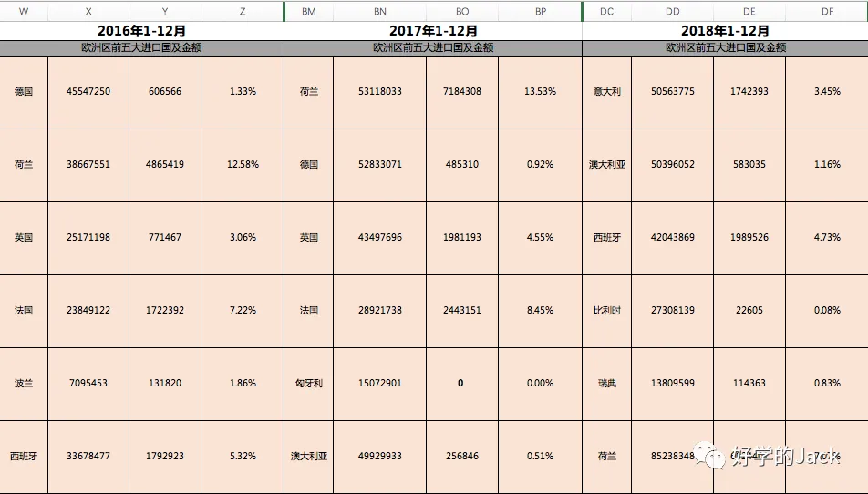Viewport: 868px width, 494px height.
Task: Click the 3.45% percentage cell
Action: coord(827,92)
